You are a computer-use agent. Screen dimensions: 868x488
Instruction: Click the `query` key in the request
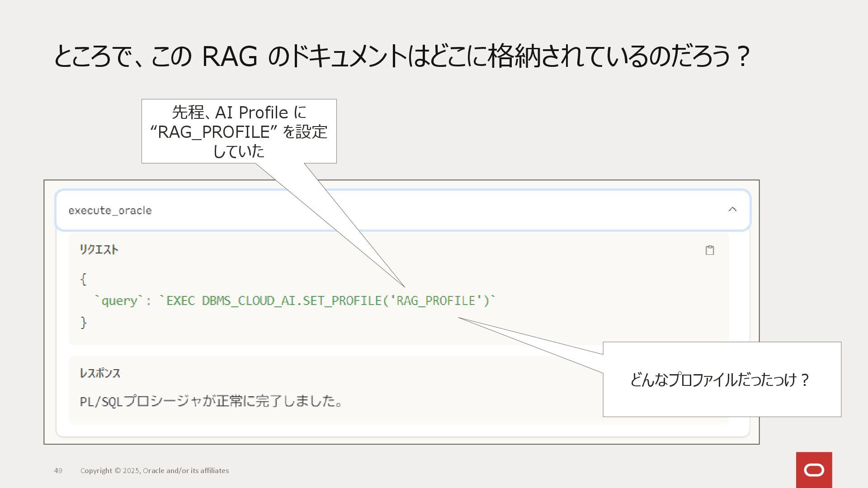pyautogui.click(x=119, y=301)
